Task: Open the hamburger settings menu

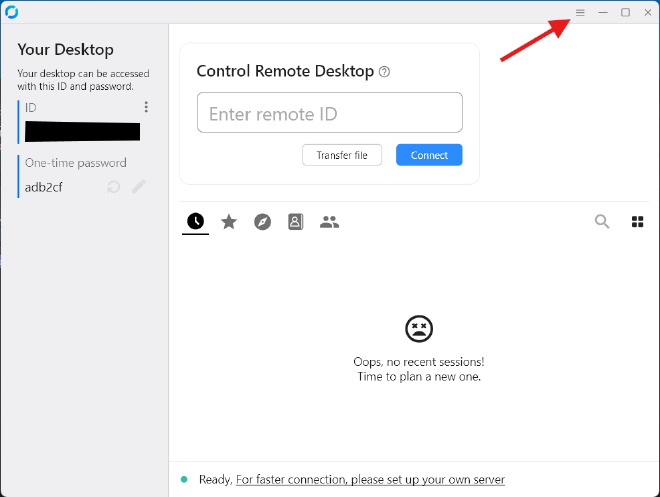Action: 580,12
